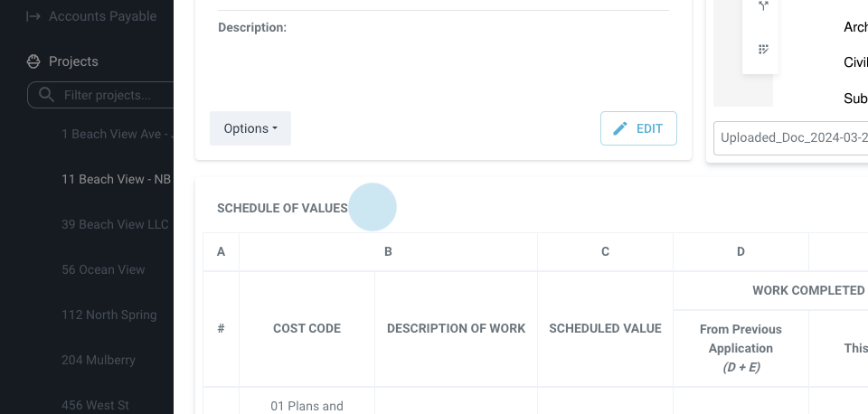Click the Projects hard-hat icon
Viewport: 868px width, 414px height.
(33, 61)
